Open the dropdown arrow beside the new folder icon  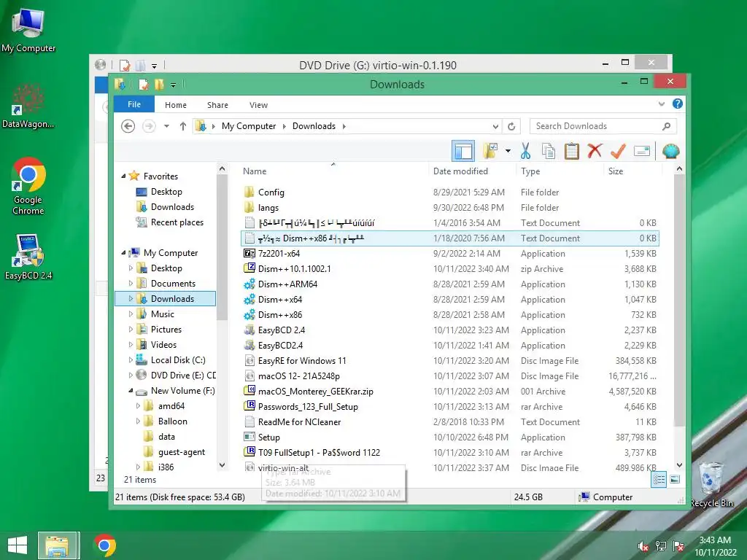(x=508, y=152)
